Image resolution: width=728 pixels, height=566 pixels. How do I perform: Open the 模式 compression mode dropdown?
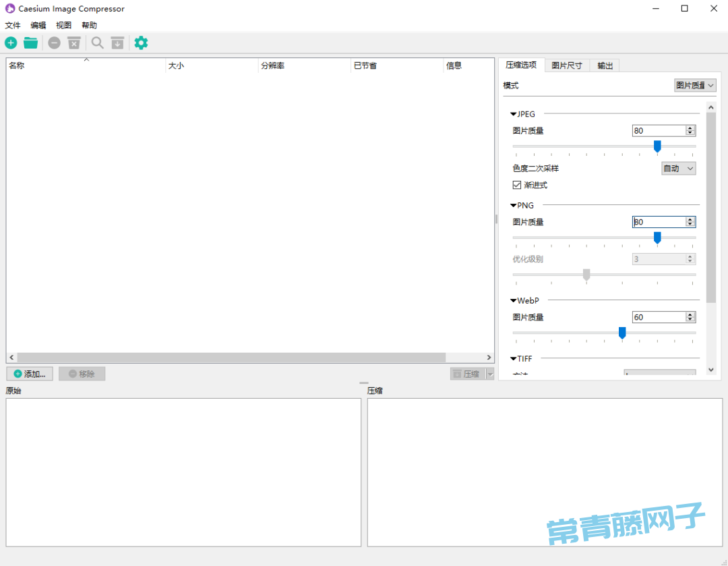pyautogui.click(x=695, y=86)
